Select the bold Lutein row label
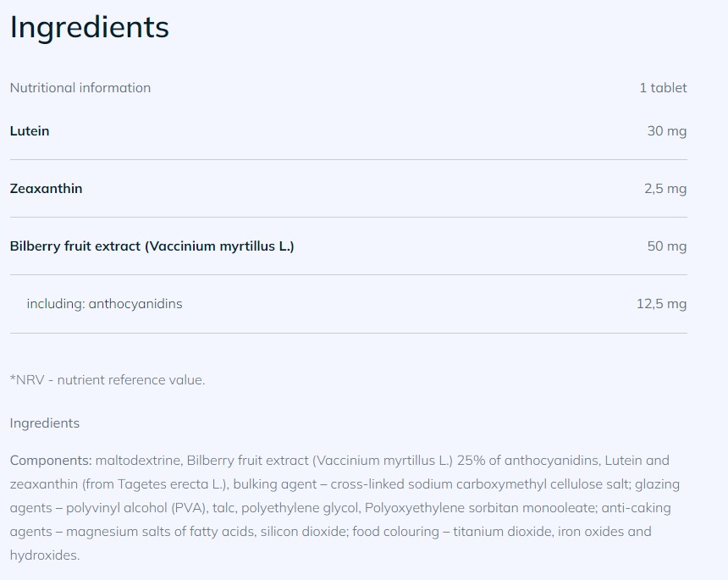The image size is (728, 580). point(30,131)
